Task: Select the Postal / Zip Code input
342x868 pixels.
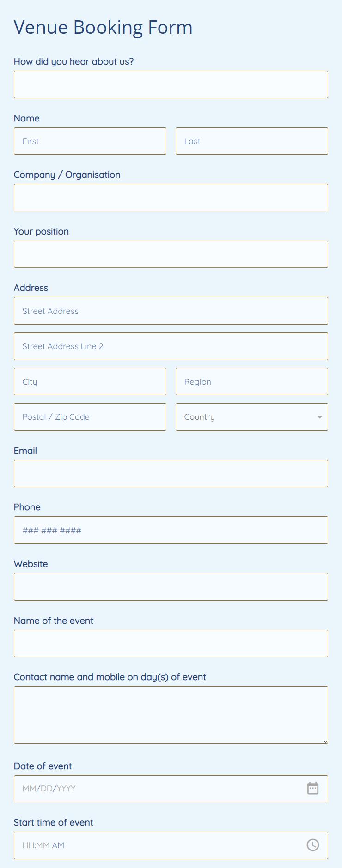Action: pyautogui.click(x=90, y=417)
